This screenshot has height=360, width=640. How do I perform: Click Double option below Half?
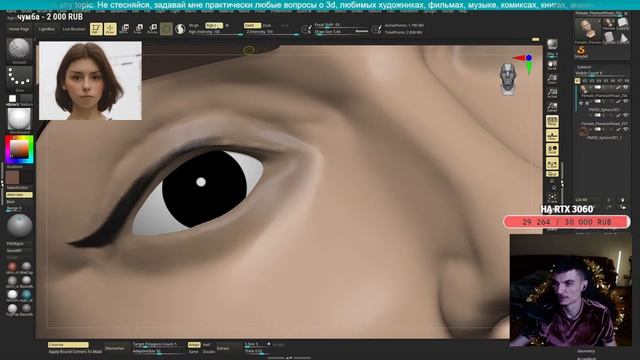tap(209, 351)
